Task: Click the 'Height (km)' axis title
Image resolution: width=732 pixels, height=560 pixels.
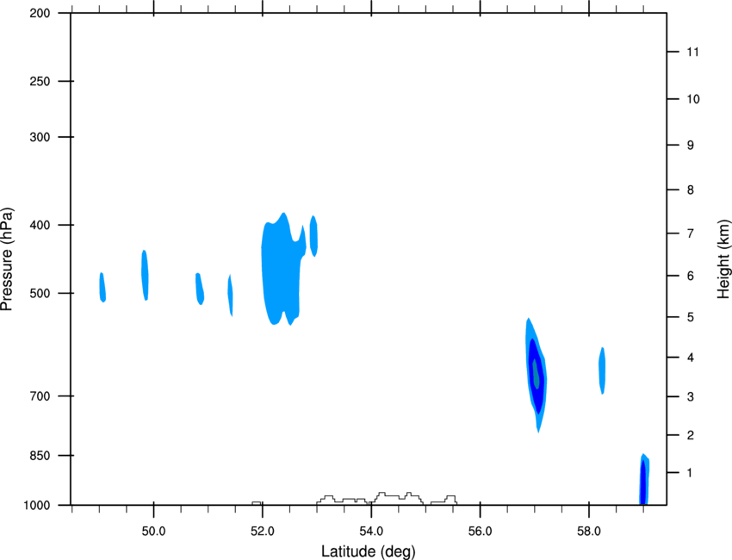Action: 723,258
